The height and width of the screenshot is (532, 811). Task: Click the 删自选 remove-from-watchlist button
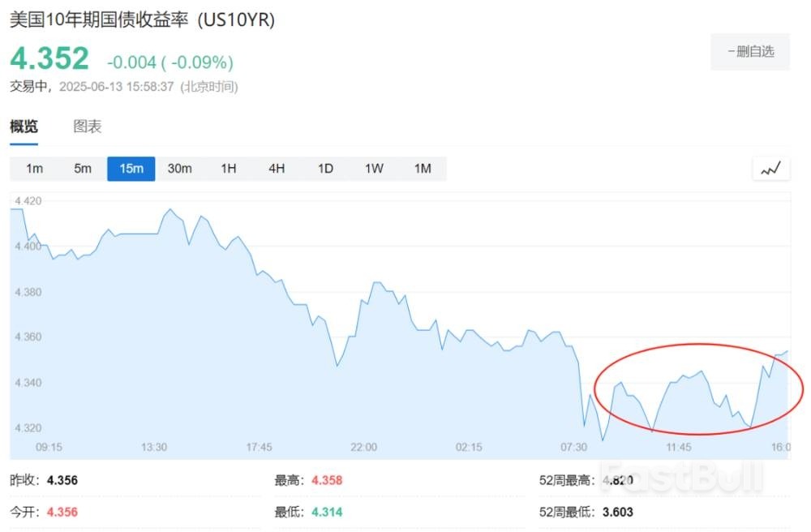pyautogui.click(x=749, y=52)
